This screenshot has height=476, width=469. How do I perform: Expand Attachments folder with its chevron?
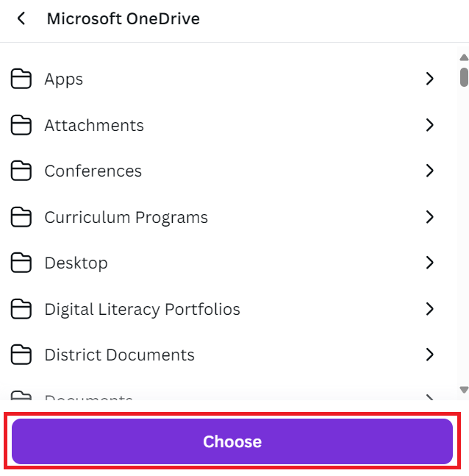(x=429, y=125)
